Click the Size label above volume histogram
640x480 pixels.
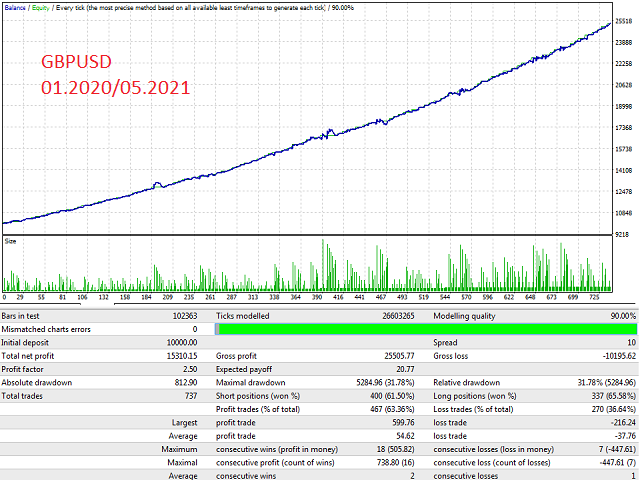coord(10,240)
